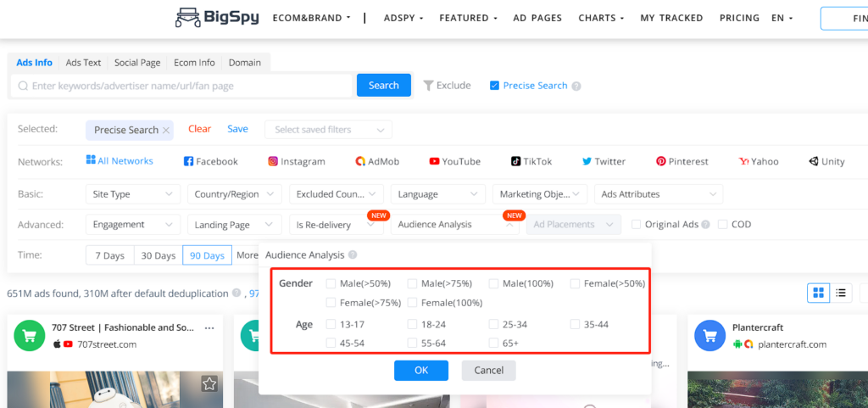Viewport: 868px width, 408px height.
Task: Open the Site Type dropdown
Action: (x=133, y=194)
